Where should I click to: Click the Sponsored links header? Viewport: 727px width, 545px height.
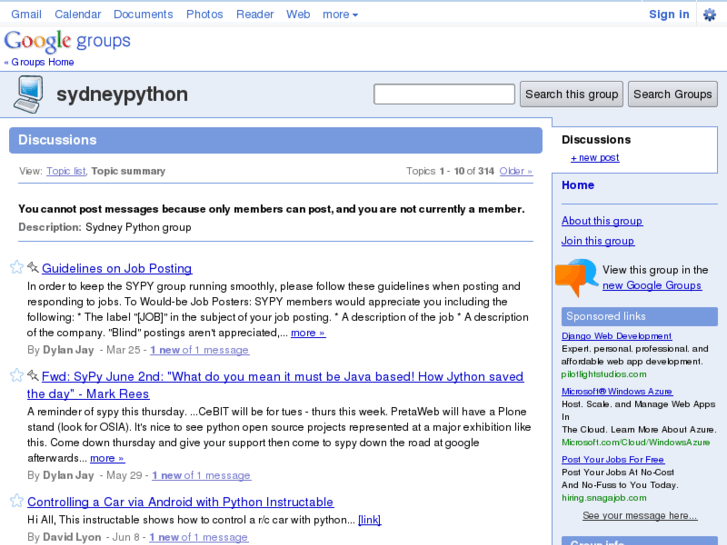click(639, 316)
